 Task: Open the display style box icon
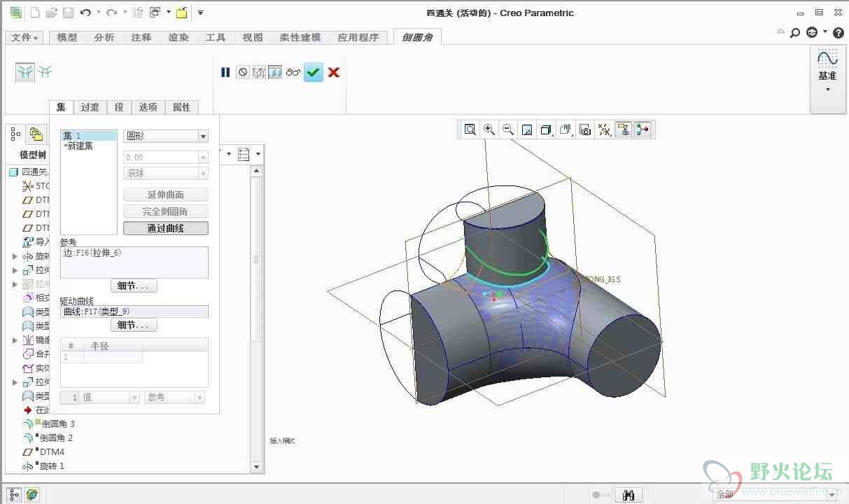coord(547,129)
